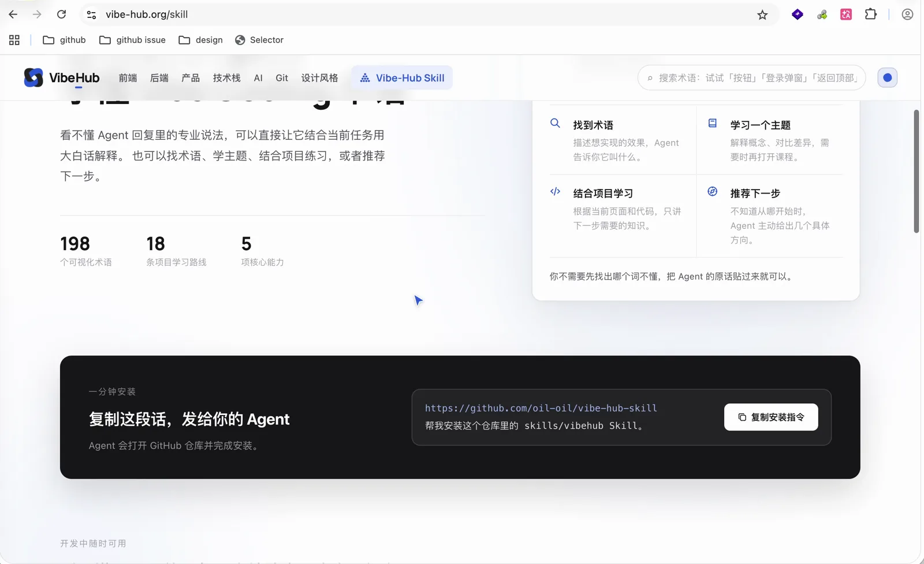924x564 pixels.
Task: Open the Extensions puzzle icon
Action: coord(871,14)
